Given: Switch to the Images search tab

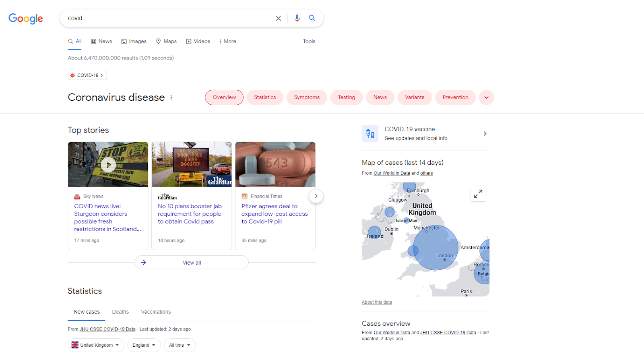Looking at the screenshot, I should pos(134,41).
